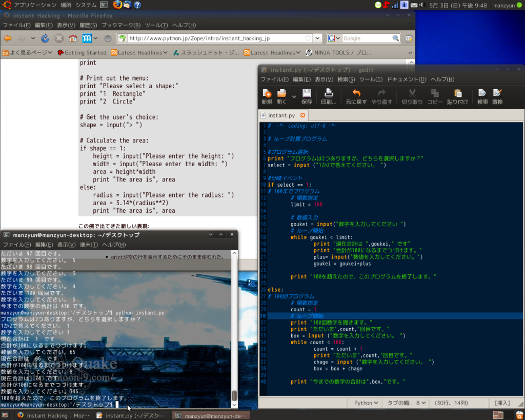Expand the tab width (タブの幅) selector
This screenshot has width=525, height=420.
[406, 403]
